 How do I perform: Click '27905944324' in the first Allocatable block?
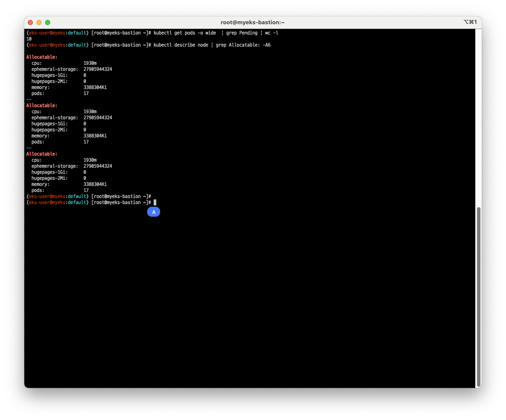pyautogui.click(x=98, y=69)
